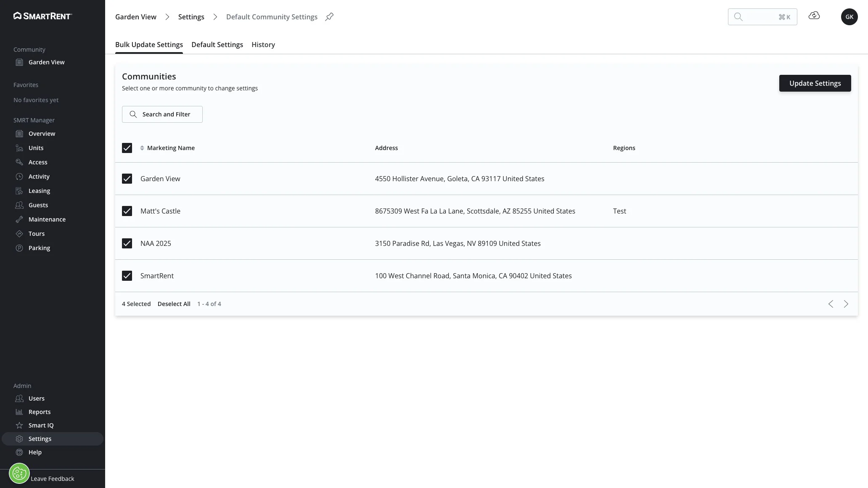Open Overview in the sidebar menu
Viewport: 868px width, 488px height.
(x=42, y=134)
